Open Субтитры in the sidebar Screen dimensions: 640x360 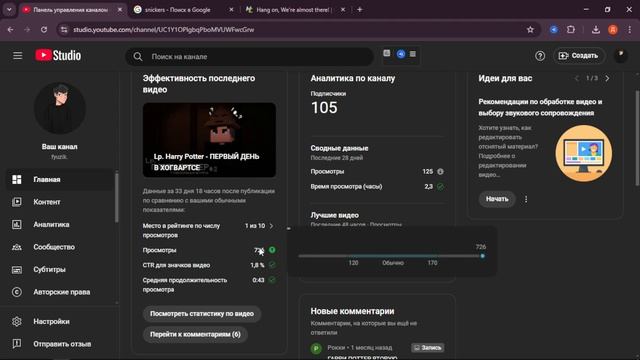click(60, 269)
